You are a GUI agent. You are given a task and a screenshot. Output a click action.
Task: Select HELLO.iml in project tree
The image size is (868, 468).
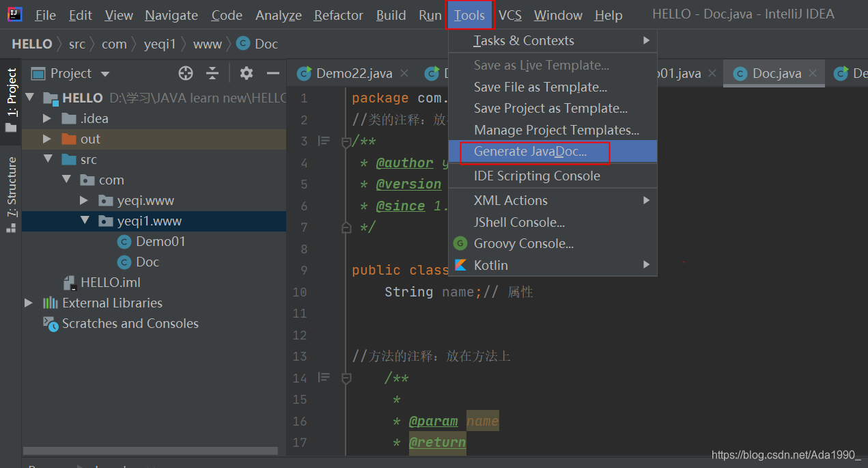111,282
